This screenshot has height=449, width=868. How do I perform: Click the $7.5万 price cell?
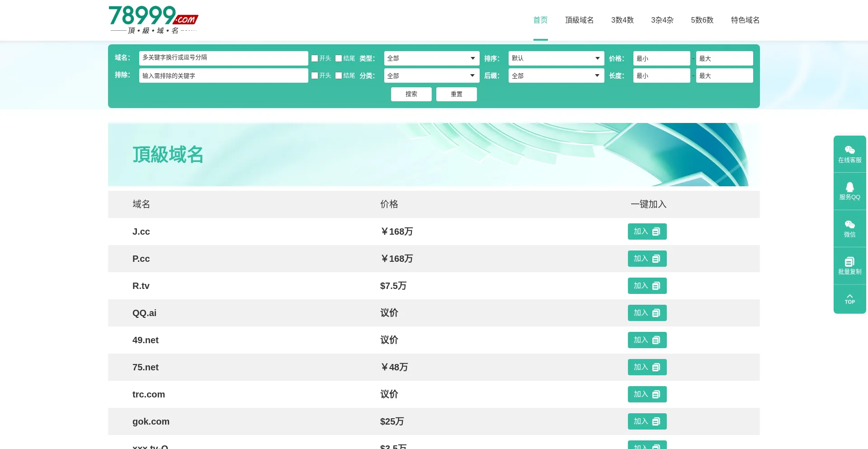point(393,286)
